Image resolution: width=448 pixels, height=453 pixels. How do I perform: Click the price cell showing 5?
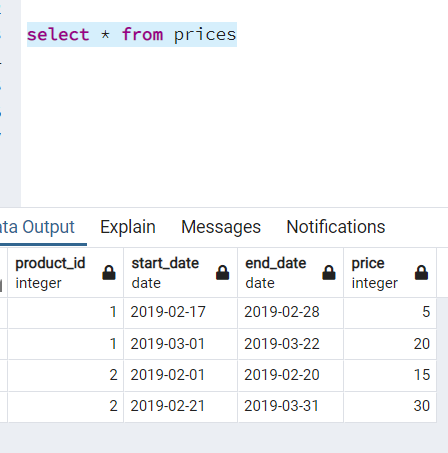[390, 313]
